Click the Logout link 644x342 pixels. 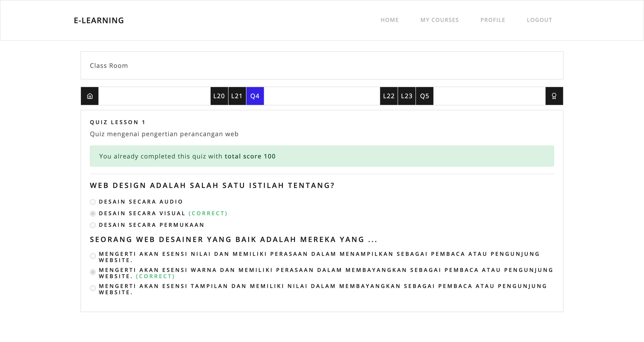pos(539,20)
